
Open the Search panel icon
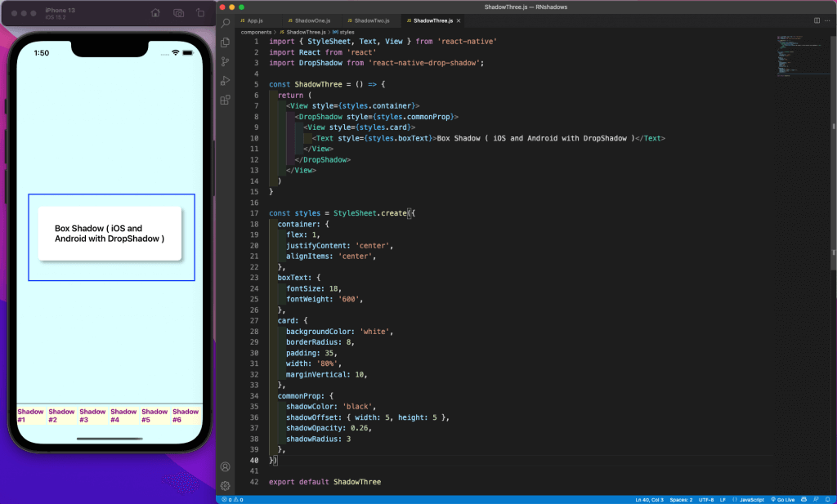[x=225, y=23]
